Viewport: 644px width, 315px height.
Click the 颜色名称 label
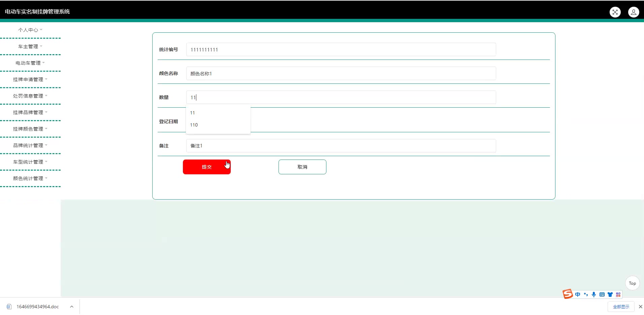(x=168, y=73)
